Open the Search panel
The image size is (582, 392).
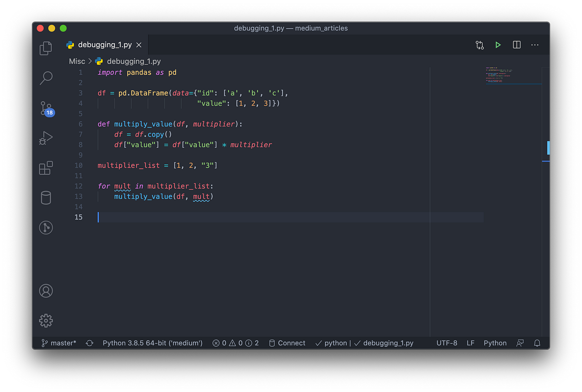(46, 78)
